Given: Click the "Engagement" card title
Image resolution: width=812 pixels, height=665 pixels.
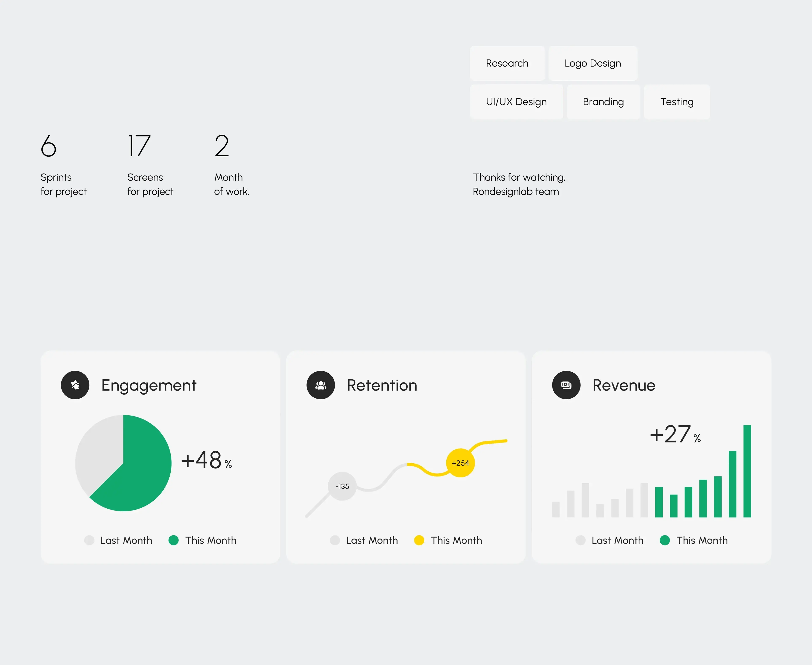Looking at the screenshot, I should point(149,385).
